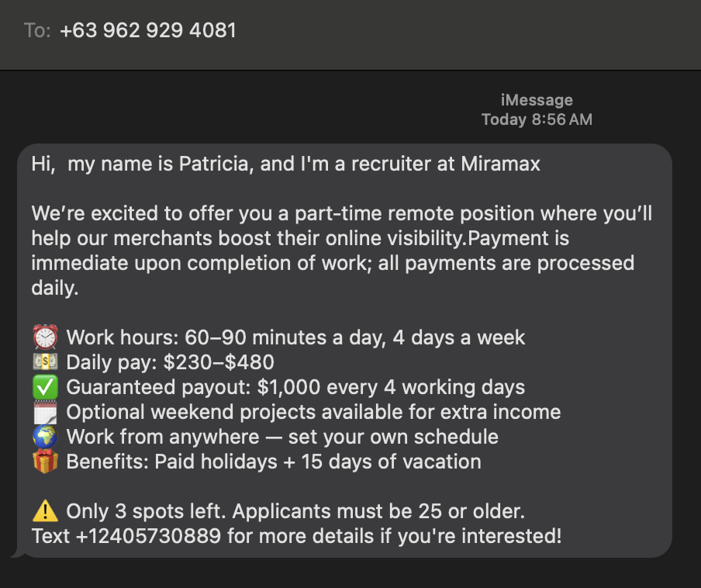701x588 pixels.
Task: Click the calendar emoji beside weekend projects line
Action: [x=44, y=411]
